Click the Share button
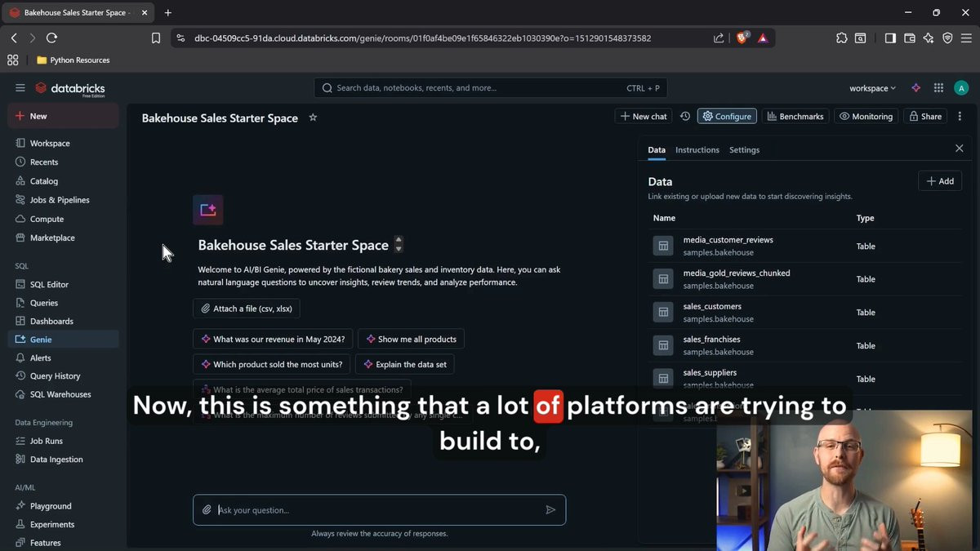The width and height of the screenshot is (980, 551). point(925,117)
